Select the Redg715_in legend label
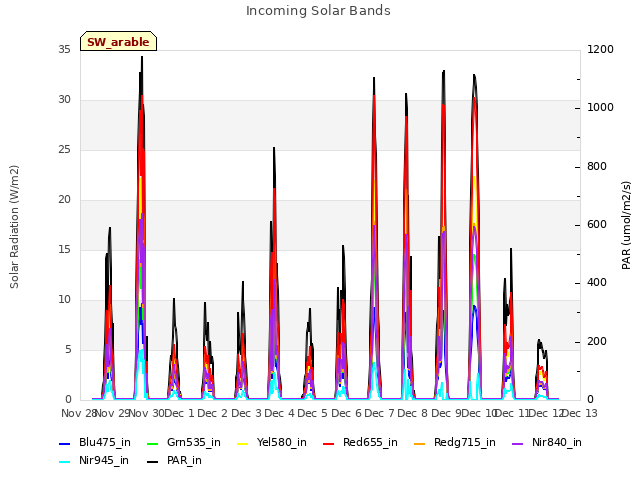The image size is (640, 480). (x=465, y=442)
